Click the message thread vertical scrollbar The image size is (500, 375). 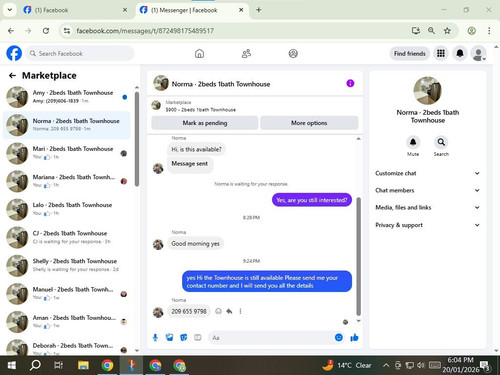[359, 256]
